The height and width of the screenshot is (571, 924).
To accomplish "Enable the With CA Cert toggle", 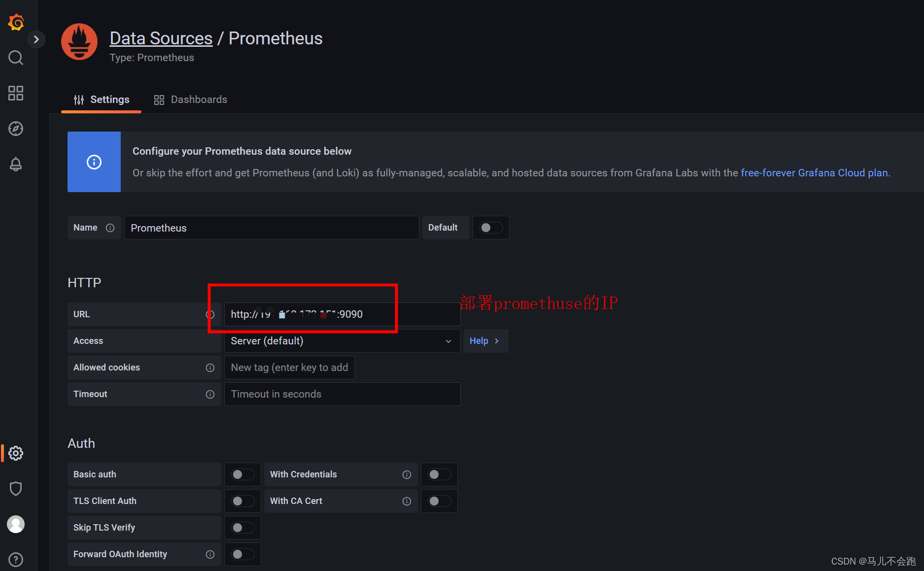I will 440,501.
